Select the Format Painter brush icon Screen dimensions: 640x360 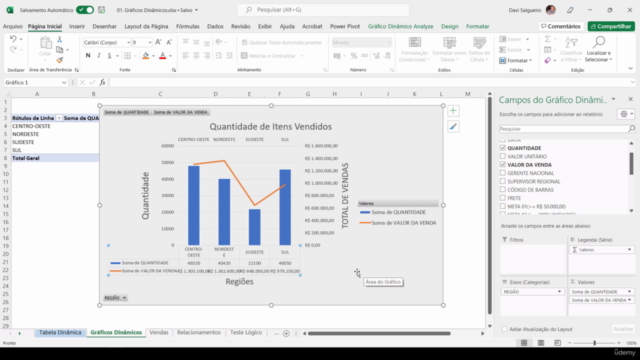click(x=60, y=60)
